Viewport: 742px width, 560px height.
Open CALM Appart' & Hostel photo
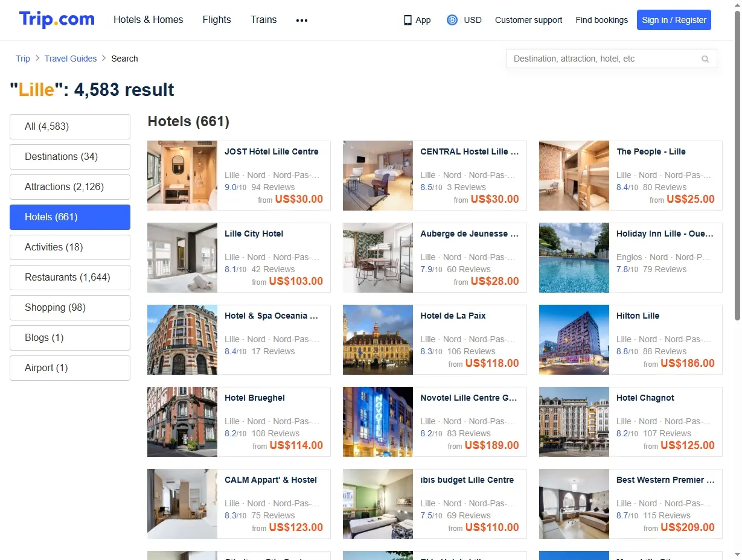pos(182,504)
